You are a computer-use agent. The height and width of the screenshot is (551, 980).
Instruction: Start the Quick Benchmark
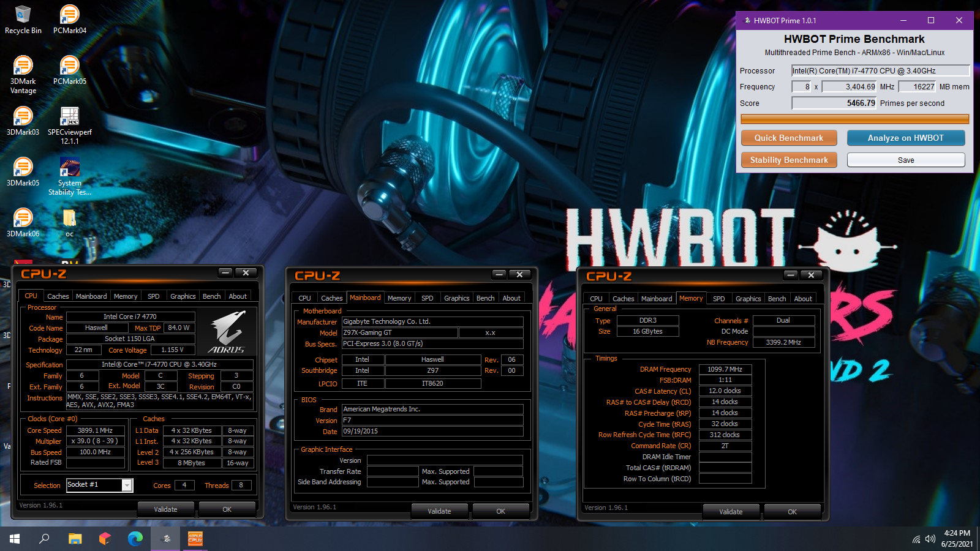click(789, 138)
